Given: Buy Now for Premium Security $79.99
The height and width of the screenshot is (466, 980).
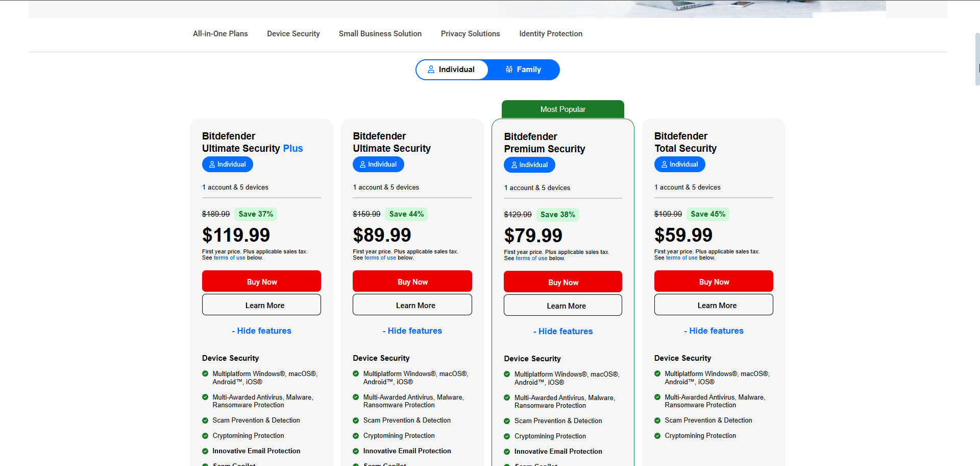Looking at the screenshot, I should pos(563,282).
